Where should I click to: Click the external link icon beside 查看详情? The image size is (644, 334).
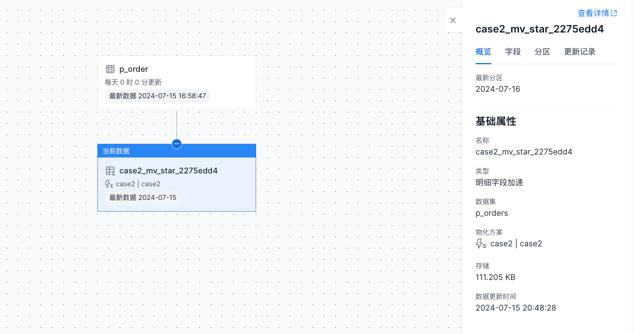click(x=614, y=13)
